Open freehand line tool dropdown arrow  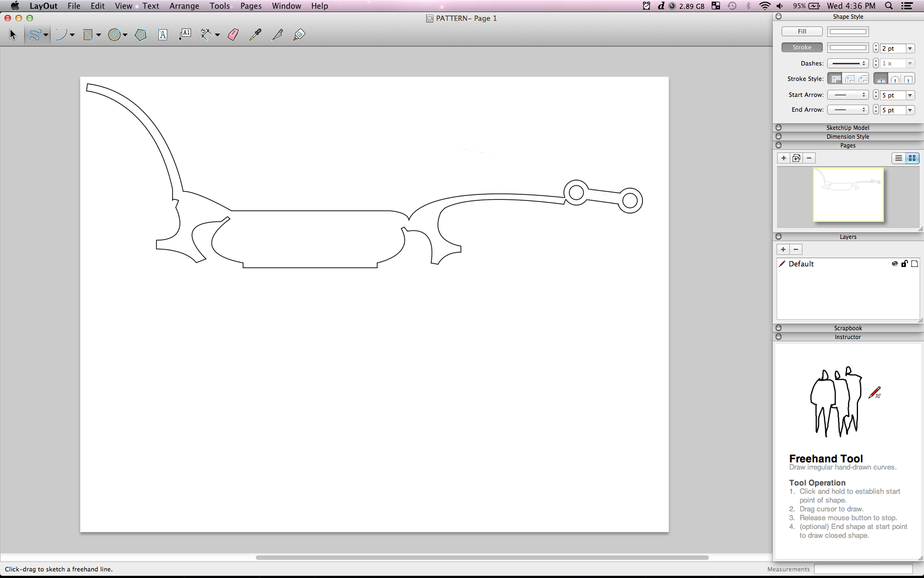point(46,35)
